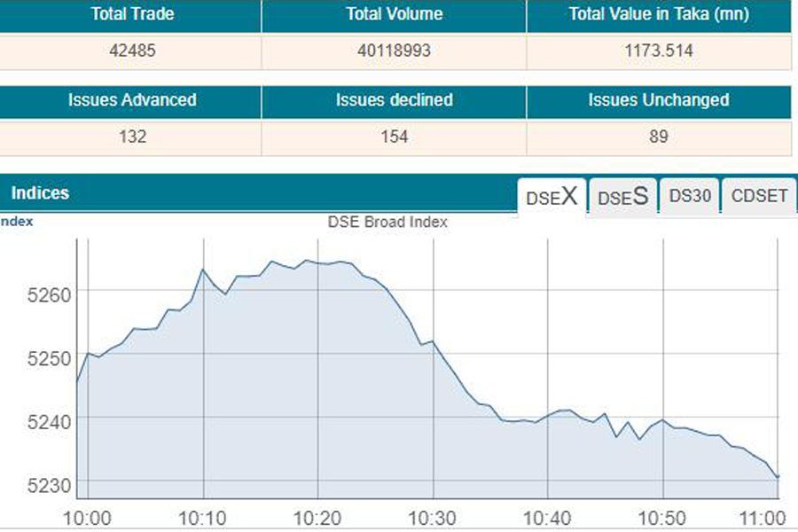Click the Total Volume column header
798x532 pixels.
395,14
